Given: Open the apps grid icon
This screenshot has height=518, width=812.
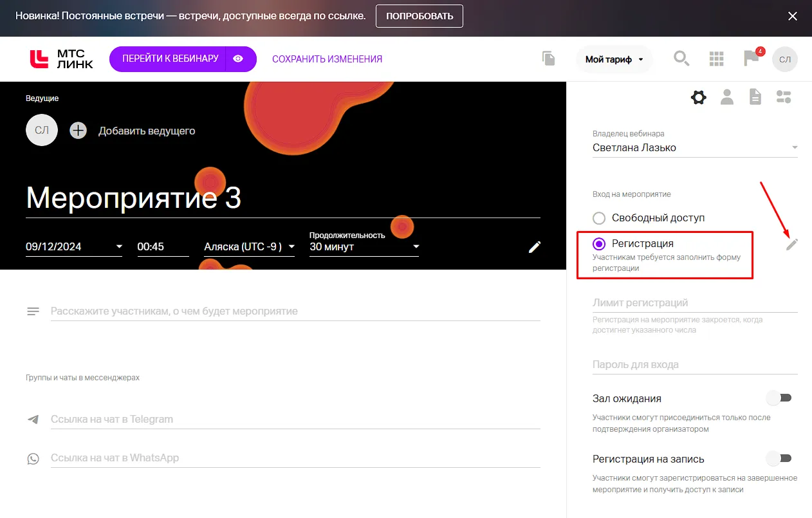Looking at the screenshot, I should 716,59.
